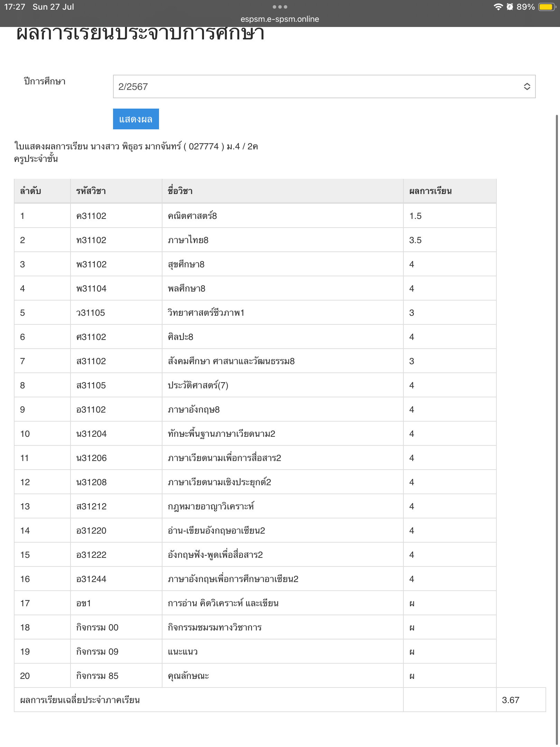Select subject ภาษาไทย8
Image resolution: width=560 pixels, height=747 pixels.
point(188,240)
